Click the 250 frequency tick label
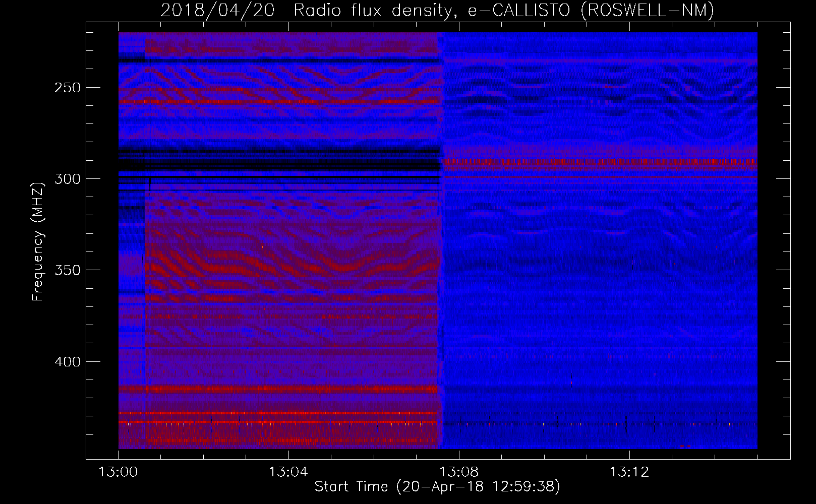 (68, 88)
